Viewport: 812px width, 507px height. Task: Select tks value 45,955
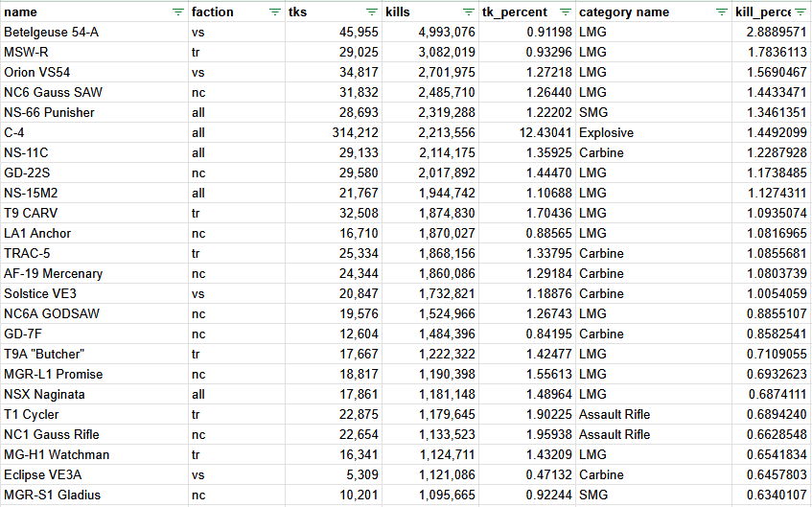point(334,33)
